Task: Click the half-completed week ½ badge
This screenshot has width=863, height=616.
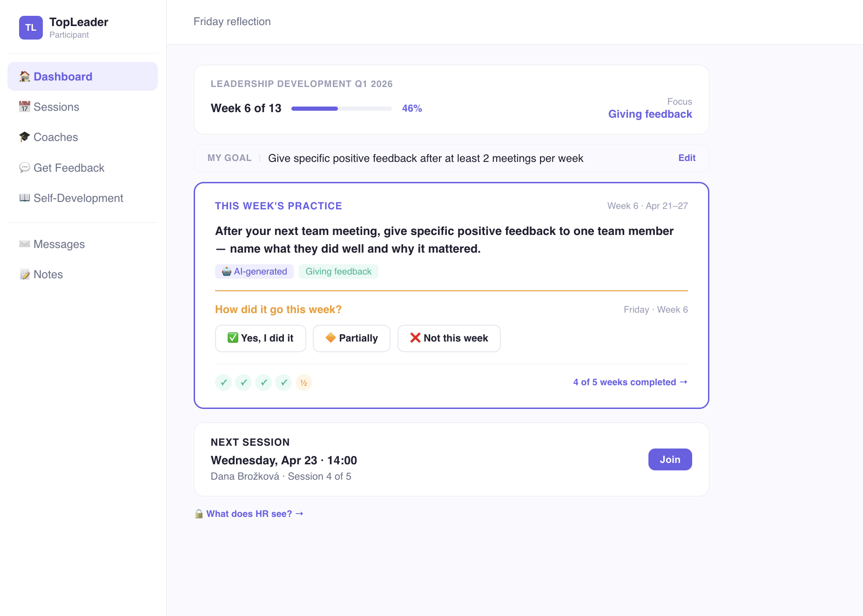Action: (303, 382)
